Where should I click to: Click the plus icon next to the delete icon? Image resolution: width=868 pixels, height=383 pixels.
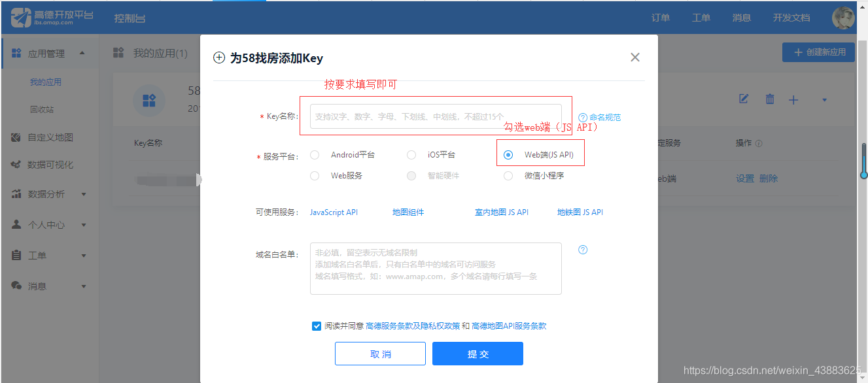pyautogui.click(x=793, y=99)
